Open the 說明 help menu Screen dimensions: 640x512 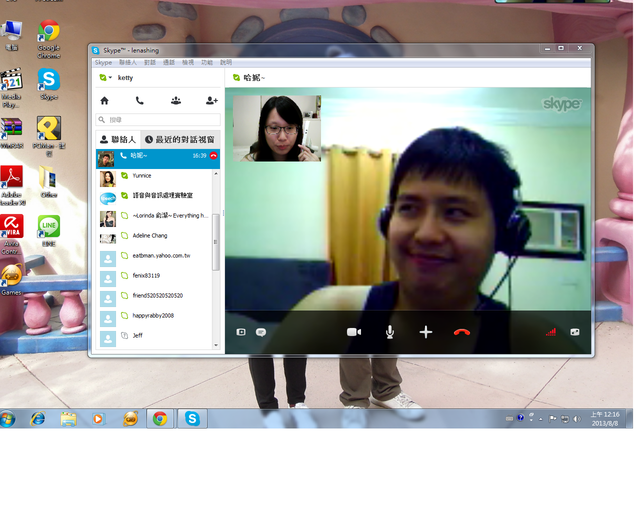point(226,62)
